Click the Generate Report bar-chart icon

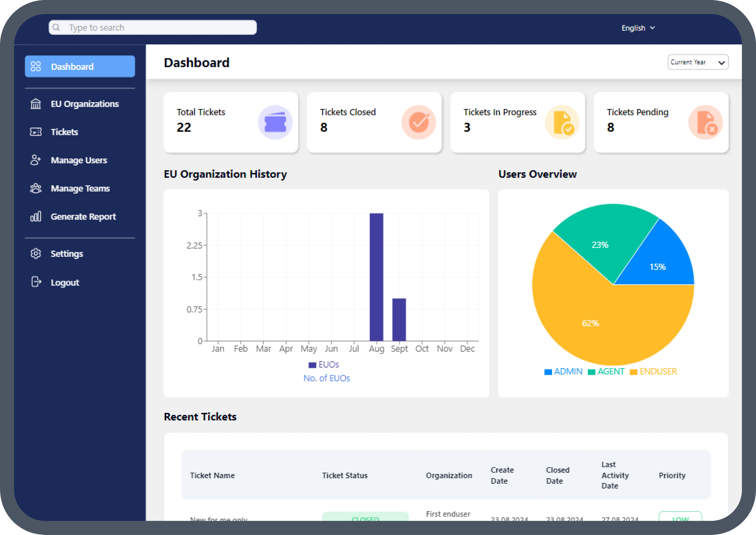(x=36, y=217)
